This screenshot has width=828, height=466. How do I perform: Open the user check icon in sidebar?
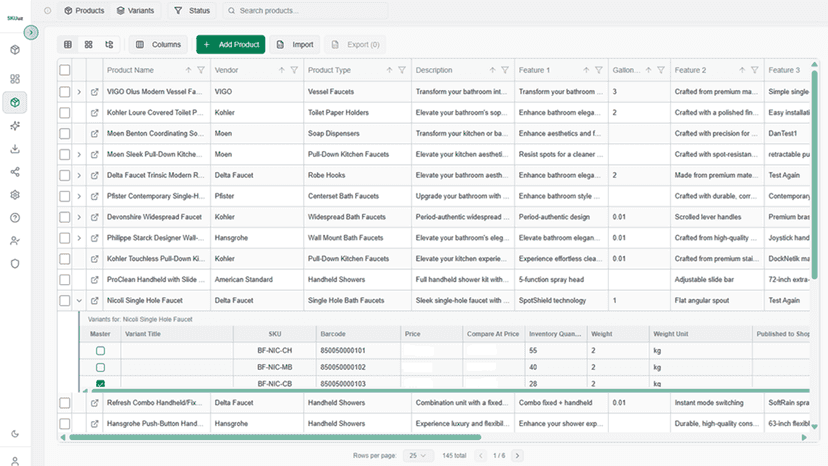click(x=15, y=241)
